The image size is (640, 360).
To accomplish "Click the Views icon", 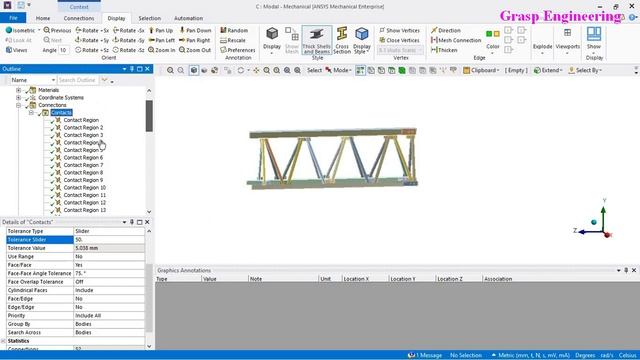I will click(9, 50).
